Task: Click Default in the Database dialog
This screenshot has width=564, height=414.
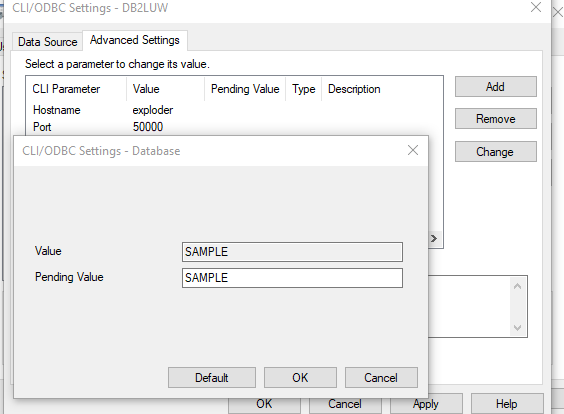Action: coord(212,378)
